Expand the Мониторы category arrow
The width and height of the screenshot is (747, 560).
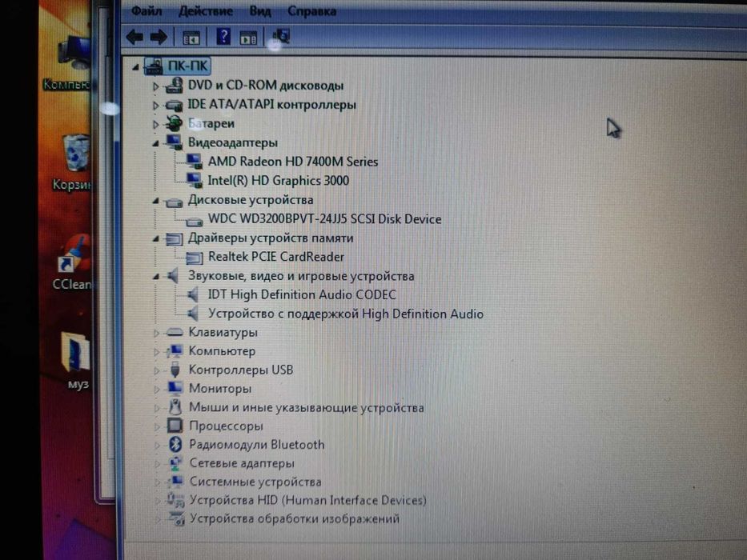157,389
